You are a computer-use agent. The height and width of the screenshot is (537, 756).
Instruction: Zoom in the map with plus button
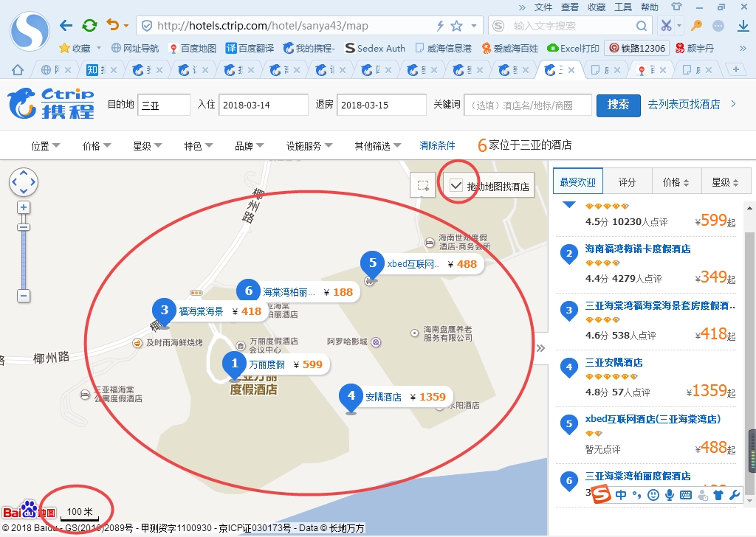24,207
